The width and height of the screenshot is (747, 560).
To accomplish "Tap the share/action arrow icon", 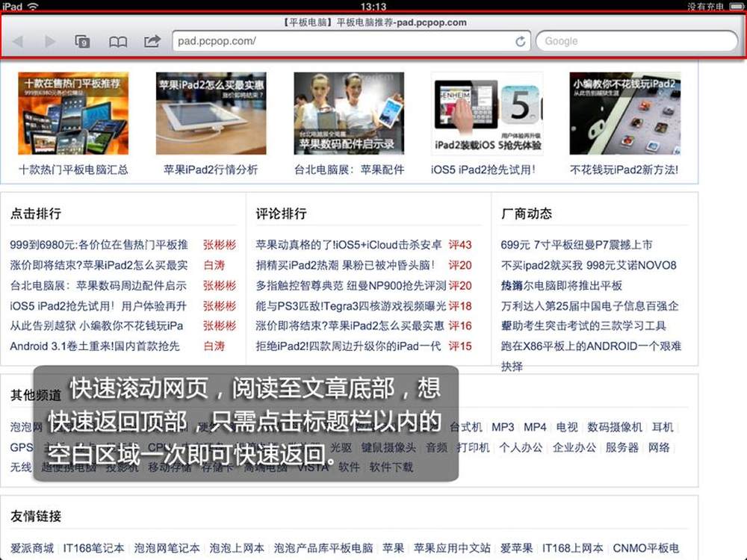I will tap(152, 41).
